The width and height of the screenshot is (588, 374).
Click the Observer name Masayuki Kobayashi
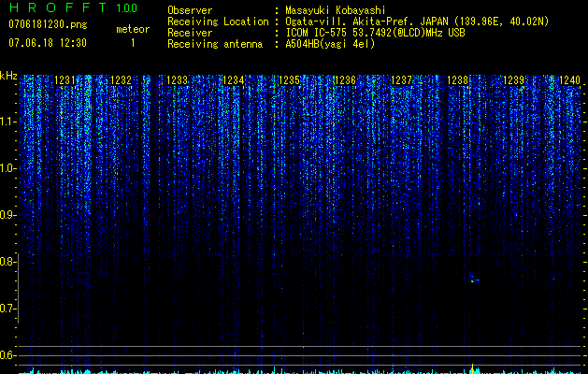pos(336,10)
